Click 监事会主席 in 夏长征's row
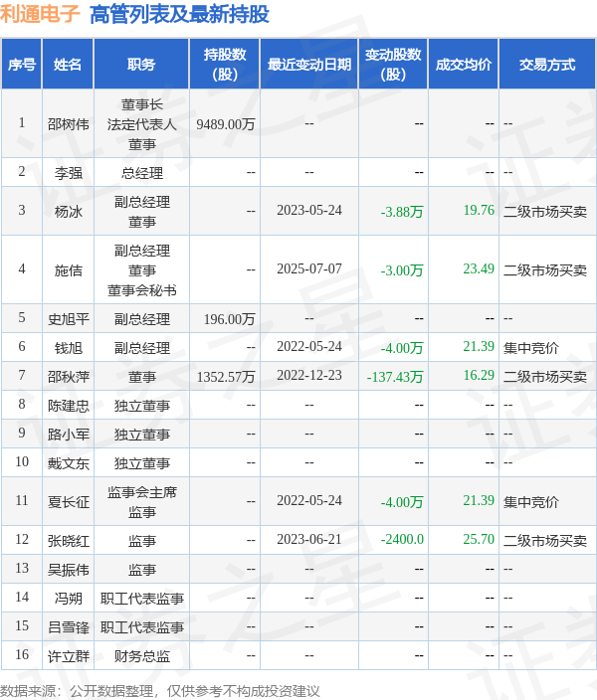This screenshot has height=700, width=597. point(142,492)
